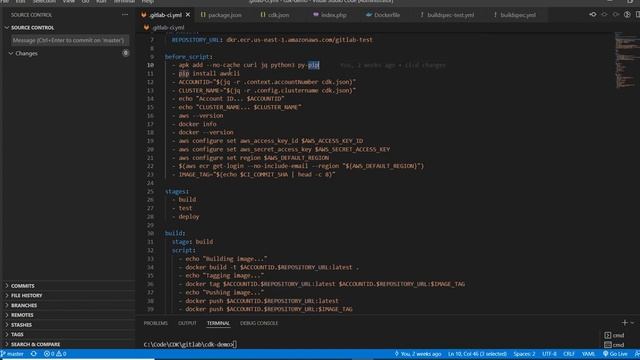Screen dimensions: 640x360
Task: Select the second cmd terminal entry
Action: click(x=615, y=345)
